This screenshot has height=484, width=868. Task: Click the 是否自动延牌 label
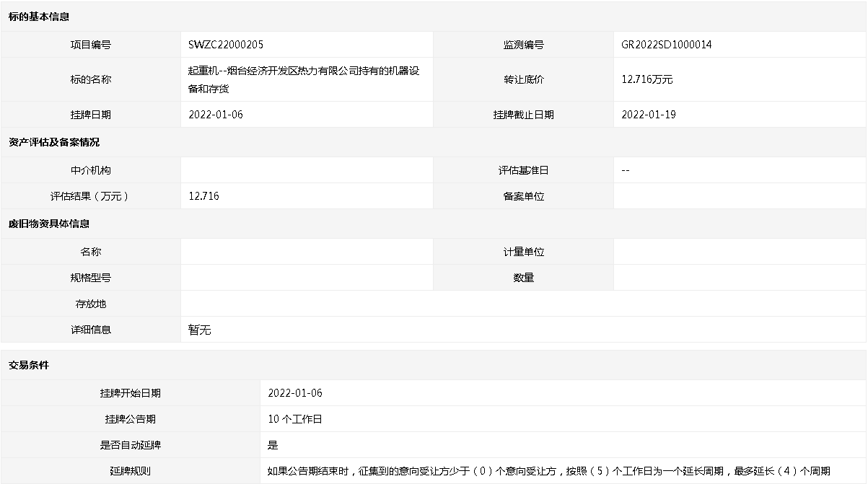point(131,445)
